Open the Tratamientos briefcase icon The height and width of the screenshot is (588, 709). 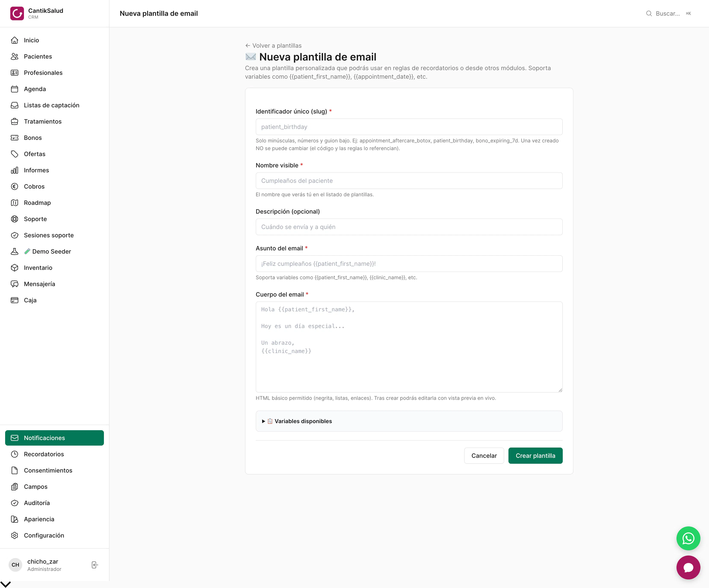[x=15, y=121]
